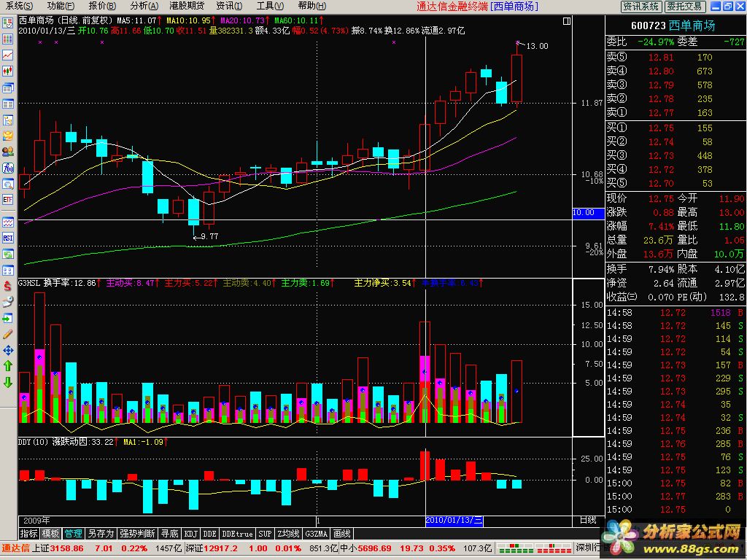Click the two people users icon
The height and width of the screenshot is (560, 747).
pos(7,152)
